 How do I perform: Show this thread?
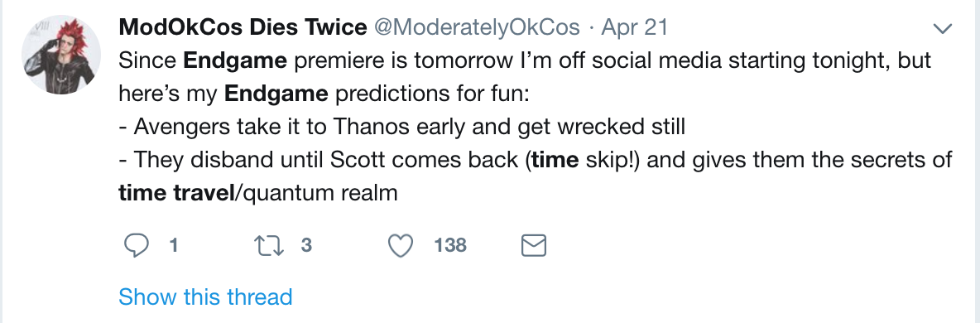tap(205, 296)
